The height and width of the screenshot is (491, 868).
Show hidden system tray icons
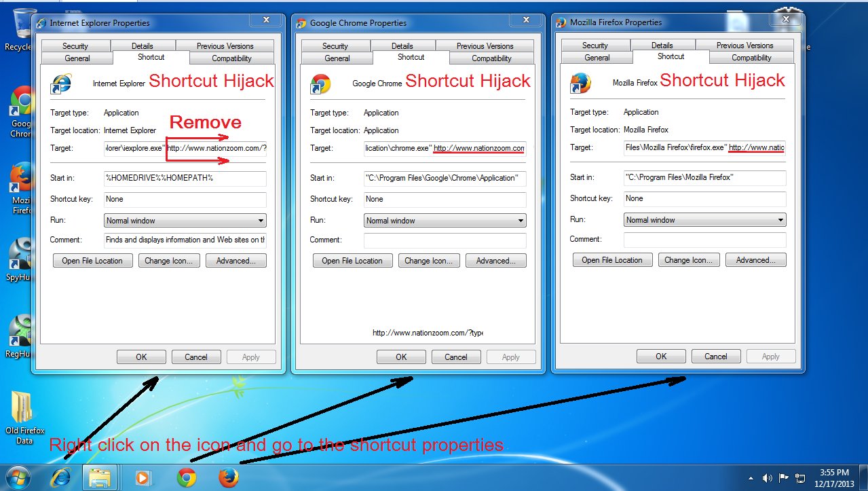(751, 478)
